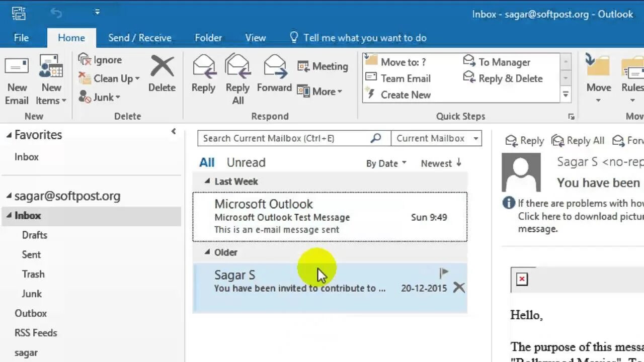The height and width of the screenshot is (362, 644).
Task: Open the Microsoft Outlook Test Message email
Action: (330, 217)
